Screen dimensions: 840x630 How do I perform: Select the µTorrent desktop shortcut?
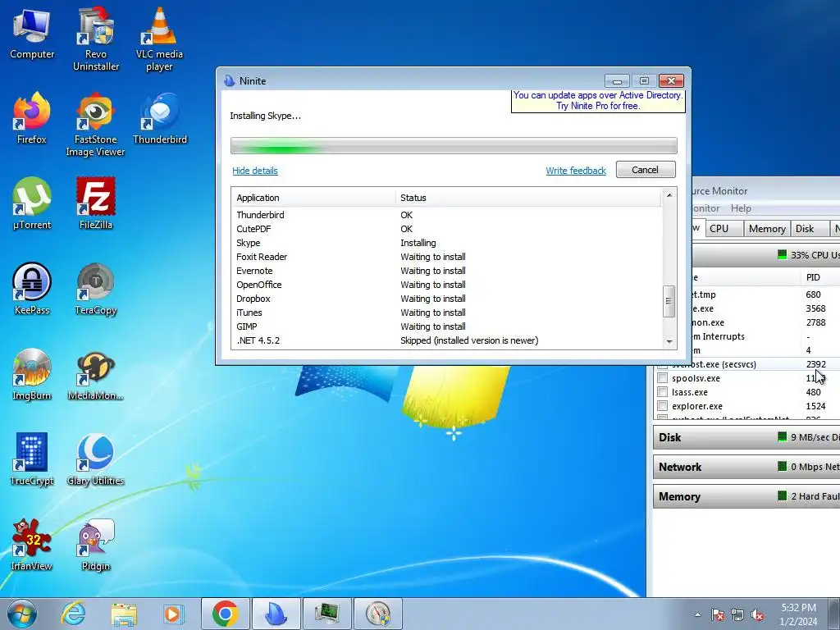32,204
